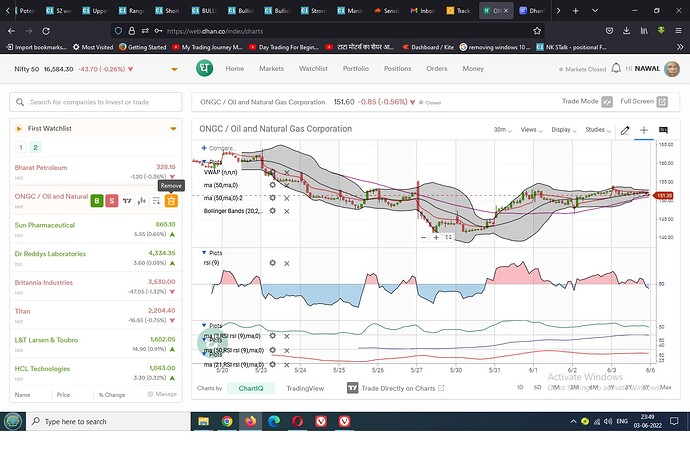This screenshot has width=690, height=451.
Task: Zoom out chart with minus button
Action: pyautogui.click(x=423, y=237)
